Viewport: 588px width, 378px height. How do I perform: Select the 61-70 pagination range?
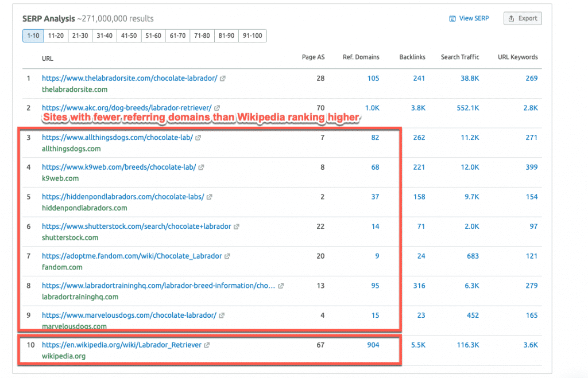(177, 36)
